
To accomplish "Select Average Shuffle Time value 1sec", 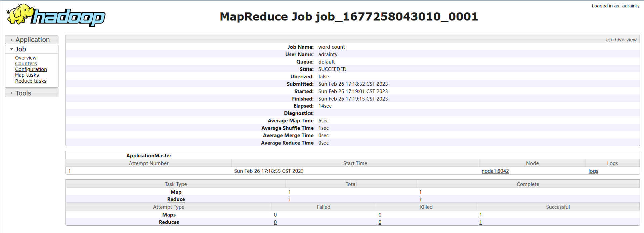I will [x=324, y=128].
